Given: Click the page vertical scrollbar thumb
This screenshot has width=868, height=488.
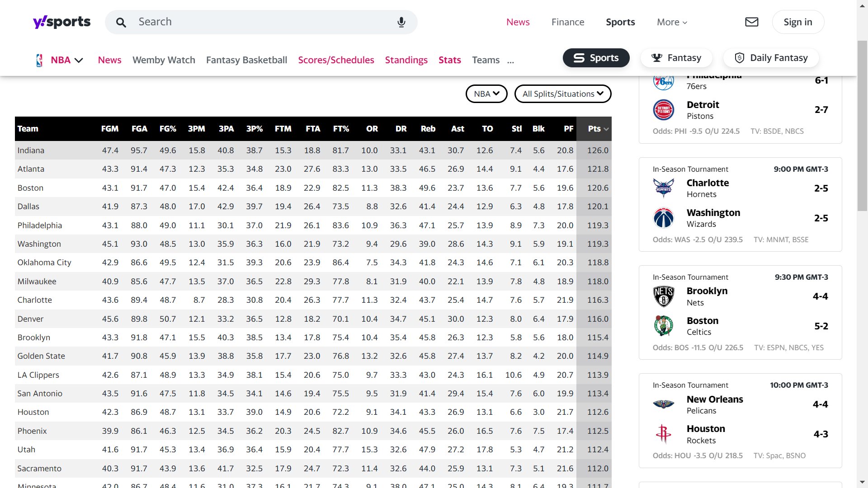Looking at the screenshot, I should point(862,127).
